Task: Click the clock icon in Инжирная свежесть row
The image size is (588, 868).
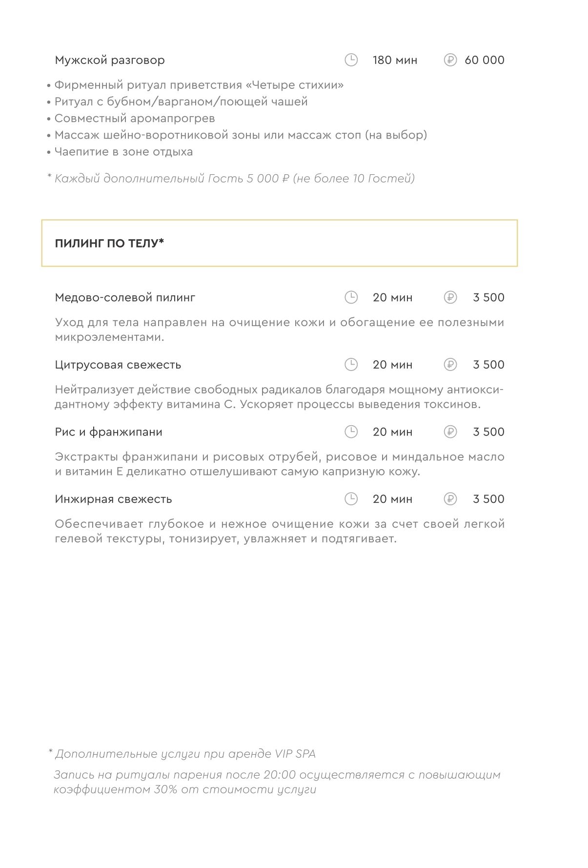Action: (x=351, y=499)
